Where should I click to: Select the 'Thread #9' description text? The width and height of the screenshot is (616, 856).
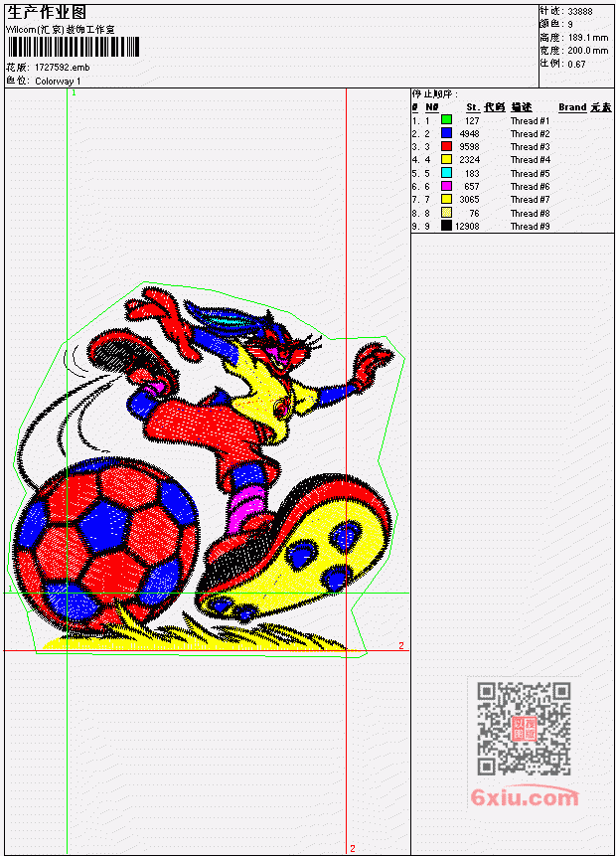pyautogui.click(x=530, y=226)
